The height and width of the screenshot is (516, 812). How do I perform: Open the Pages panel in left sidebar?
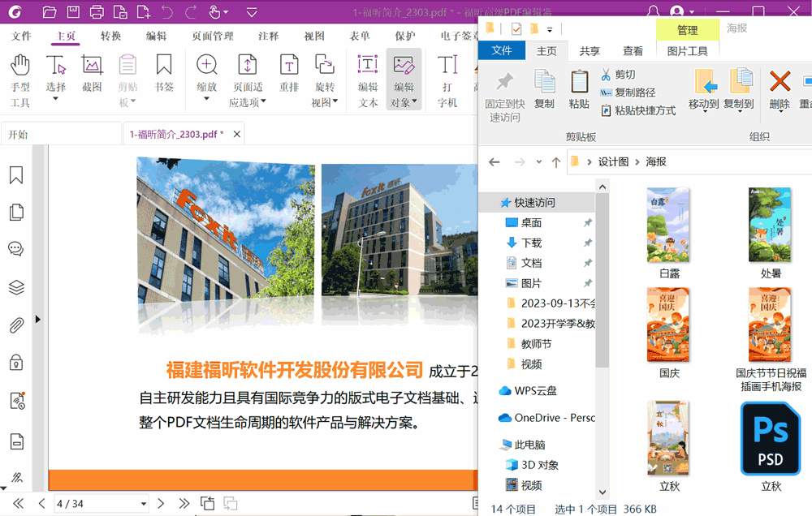tap(16, 213)
